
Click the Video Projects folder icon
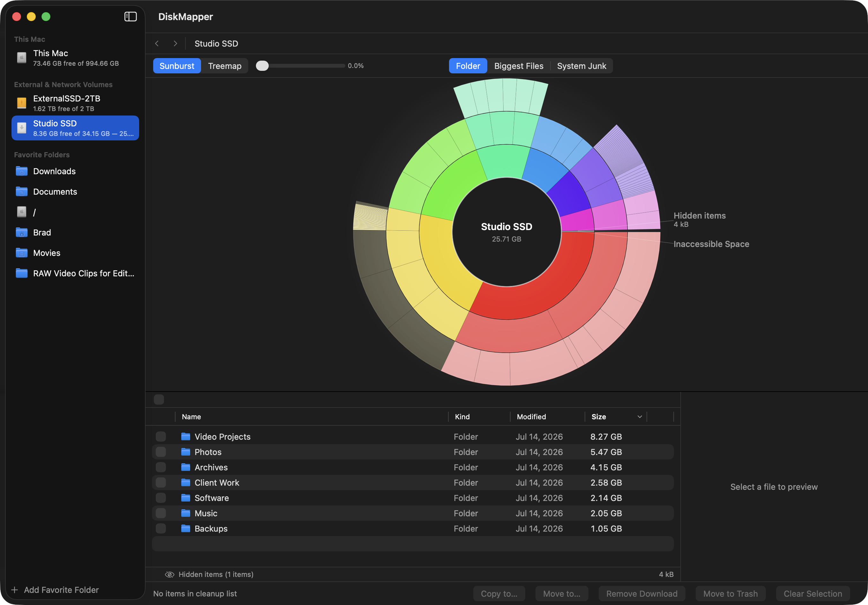click(185, 437)
